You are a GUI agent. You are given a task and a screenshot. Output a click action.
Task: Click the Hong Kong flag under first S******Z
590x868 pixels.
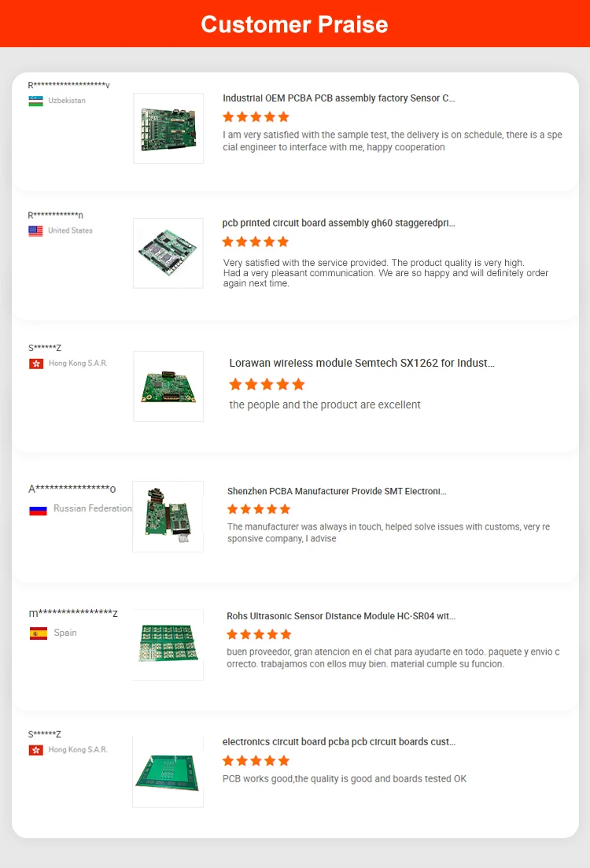pyautogui.click(x=36, y=364)
